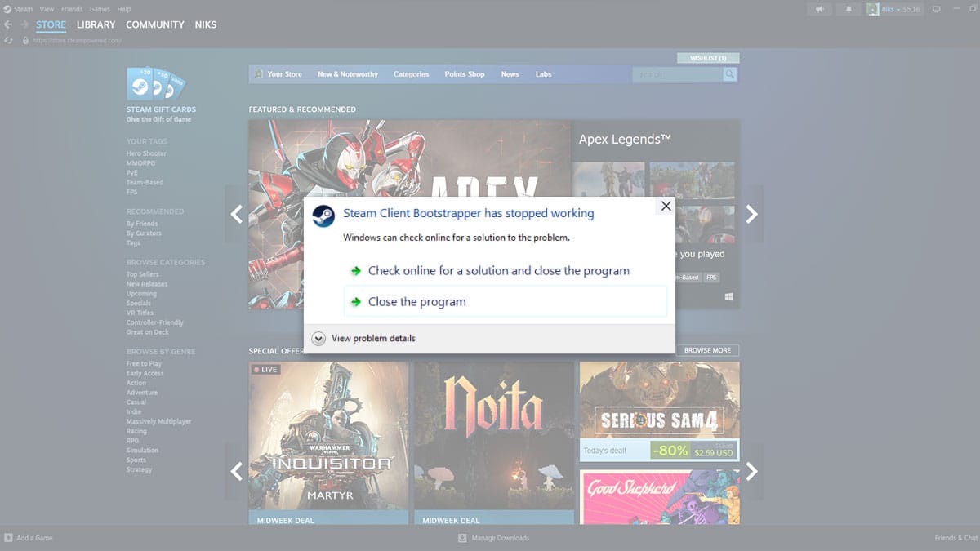Reload the store page

pos(9,40)
